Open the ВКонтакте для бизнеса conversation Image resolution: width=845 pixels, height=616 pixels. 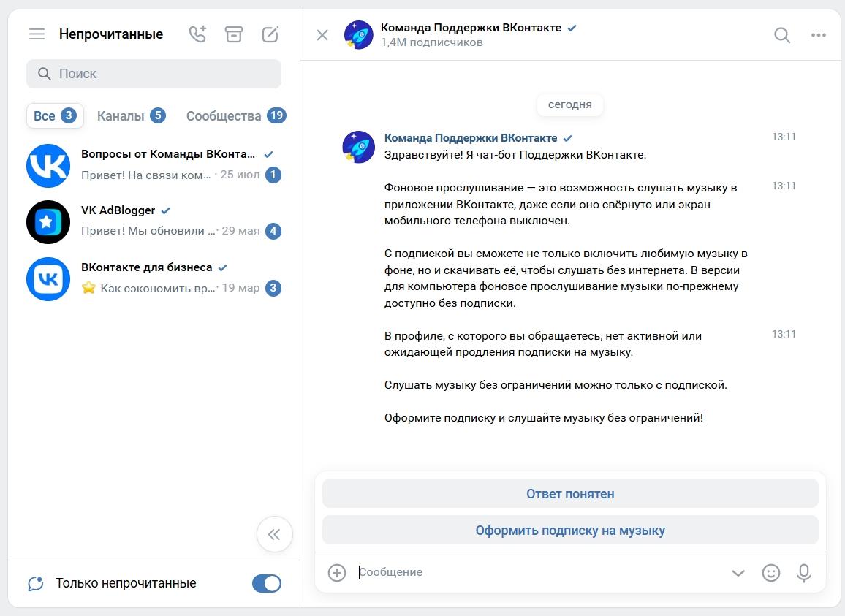[x=154, y=278]
